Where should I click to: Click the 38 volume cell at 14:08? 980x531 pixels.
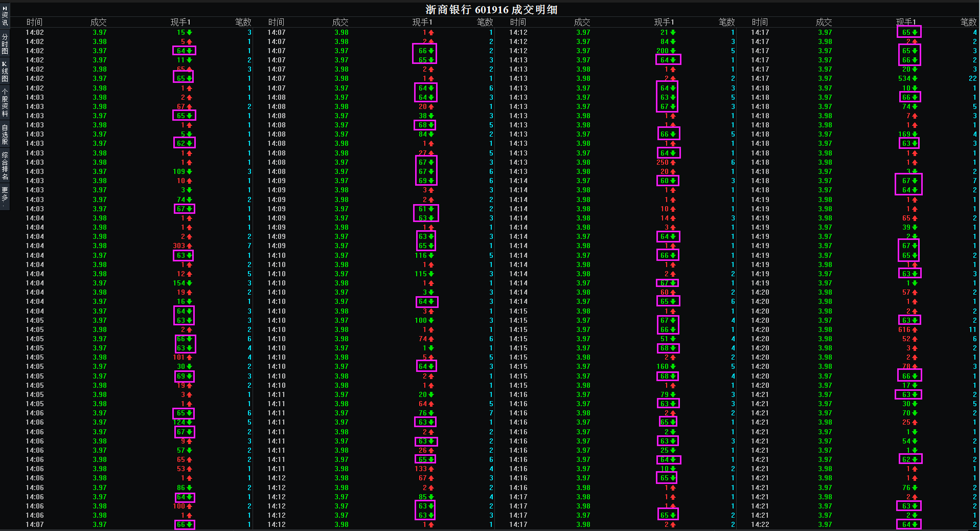tap(426, 116)
